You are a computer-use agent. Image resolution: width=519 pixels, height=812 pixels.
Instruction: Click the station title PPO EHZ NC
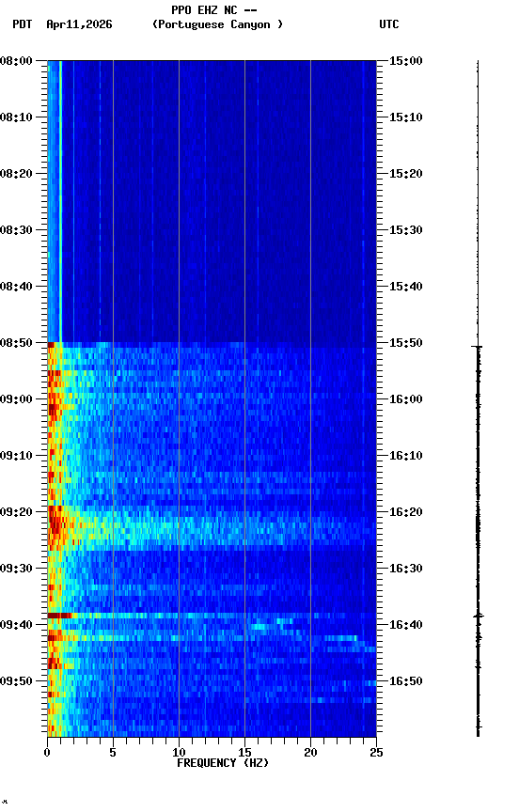pos(205,9)
